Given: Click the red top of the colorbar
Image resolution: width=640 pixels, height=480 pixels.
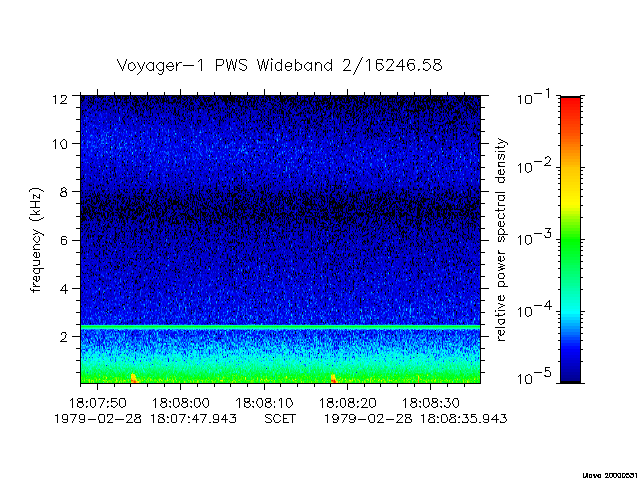Looking at the screenshot, I should coord(571,108).
